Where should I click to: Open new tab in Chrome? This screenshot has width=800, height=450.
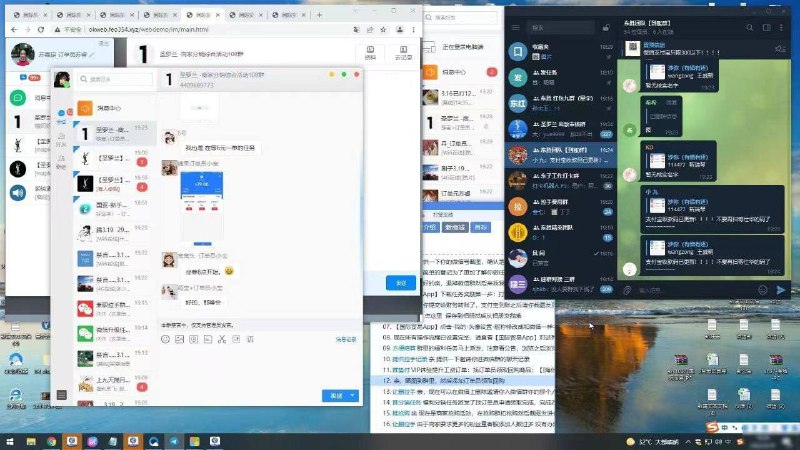pos(319,15)
